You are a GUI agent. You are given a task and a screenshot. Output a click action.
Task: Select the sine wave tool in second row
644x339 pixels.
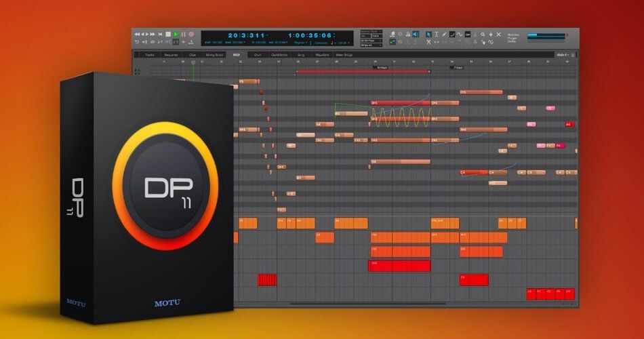click(x=491, y=42)
